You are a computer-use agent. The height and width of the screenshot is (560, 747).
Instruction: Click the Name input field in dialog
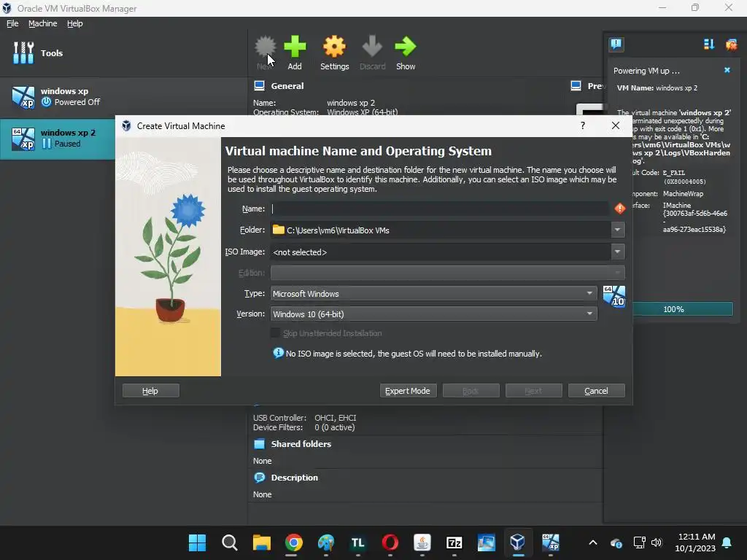pos(440,209)
